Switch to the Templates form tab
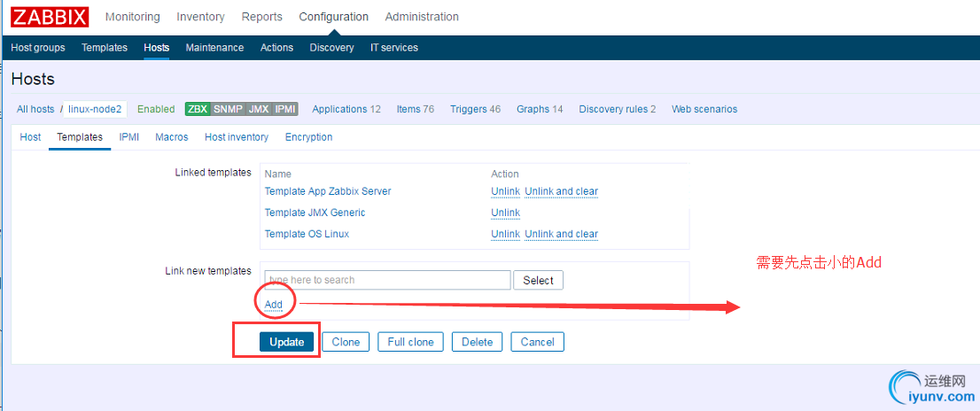The width and height of the screenshot is (980, 411). tap(80, 136)
